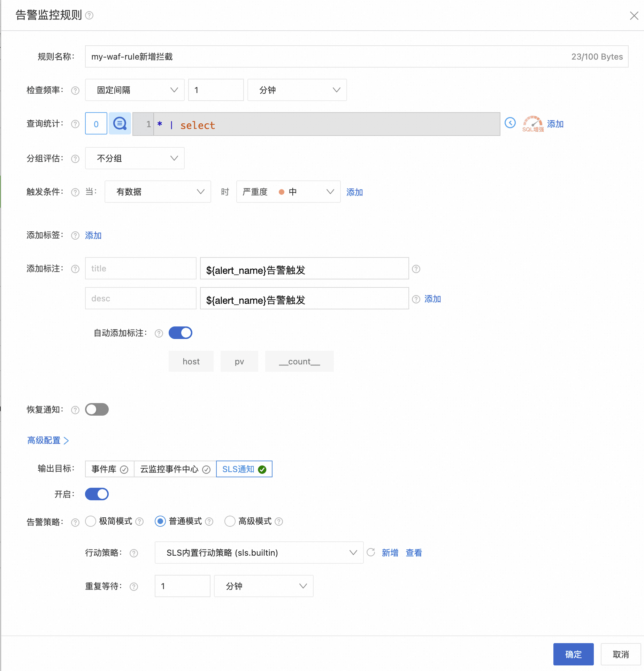The height and width of the screenshot is (671, 644).
Task: Click the blue circular arrow icon next to query
Action: pyautogui.click(x=510, y=123)
